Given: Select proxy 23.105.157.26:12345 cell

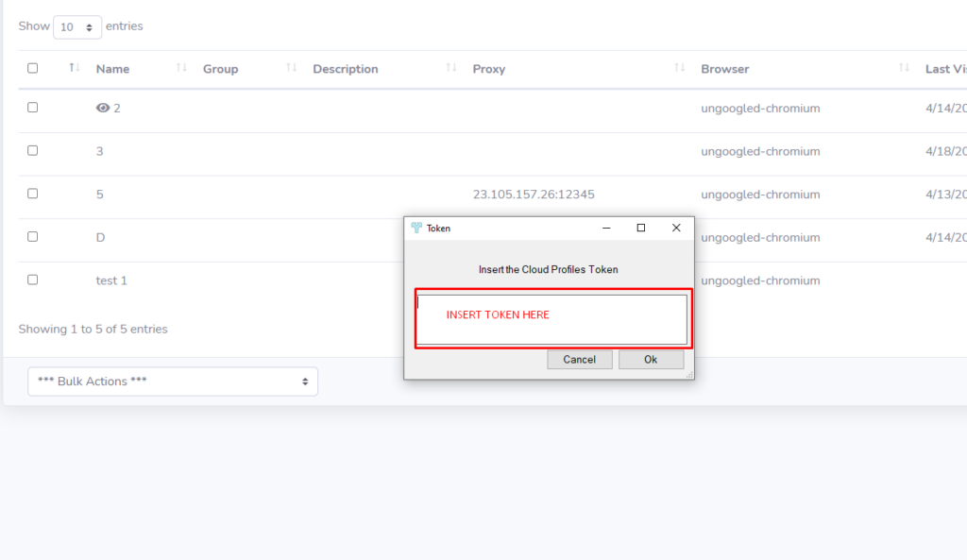Looking at the screenshot, I should coord(534,195).
